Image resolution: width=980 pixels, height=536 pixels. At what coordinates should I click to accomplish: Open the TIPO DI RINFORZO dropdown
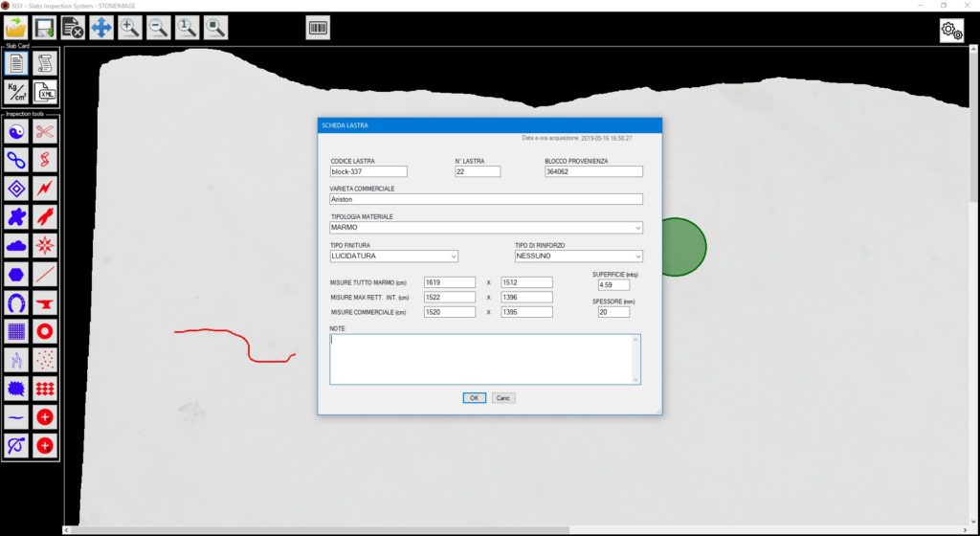tap(579, 257)
